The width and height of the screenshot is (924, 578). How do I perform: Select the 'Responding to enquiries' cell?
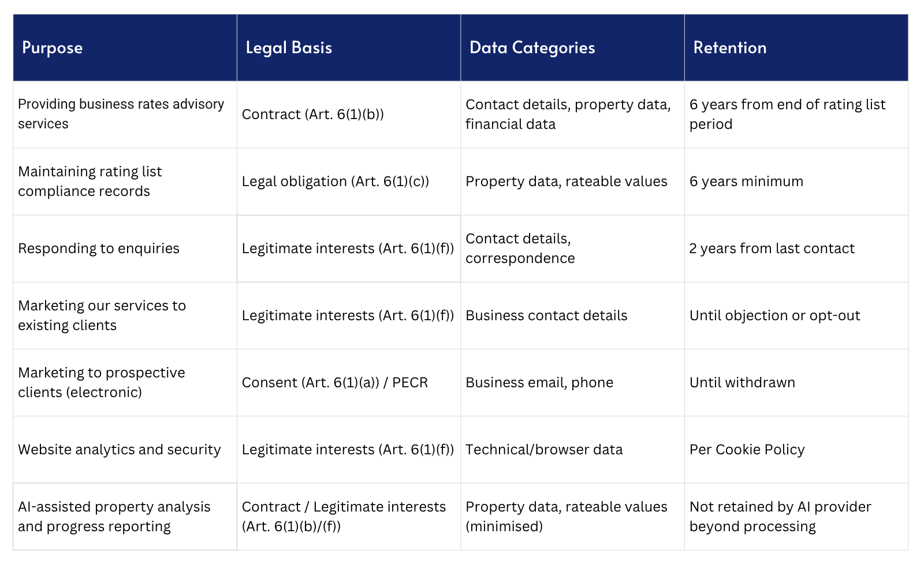[125, 249]
